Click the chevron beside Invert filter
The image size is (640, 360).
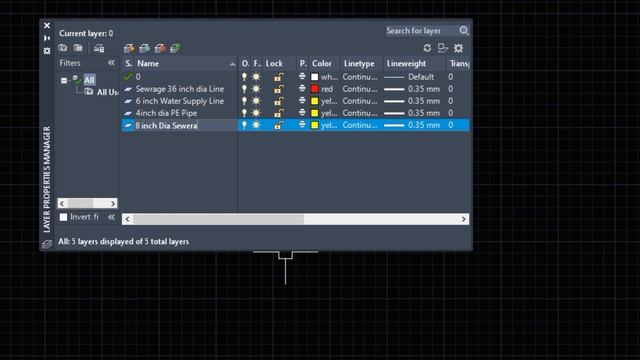coord(111,217)
